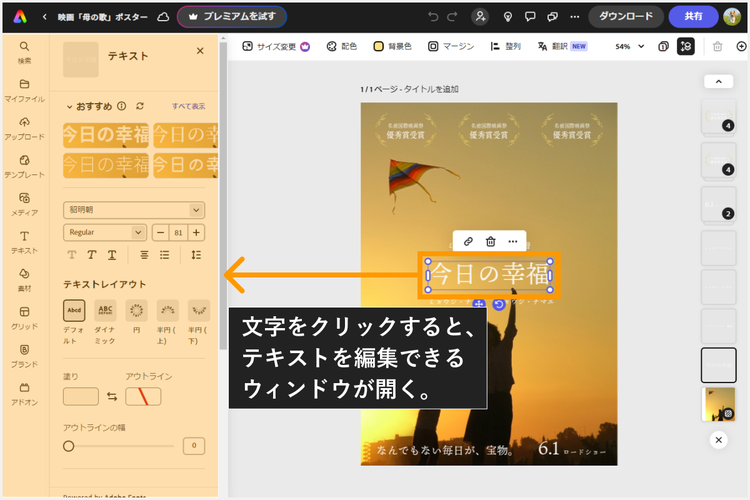Collapse layer stack with up chevron
Image resolution: width=750 pixels, height=500 pixels.
(x=718, y=81)
